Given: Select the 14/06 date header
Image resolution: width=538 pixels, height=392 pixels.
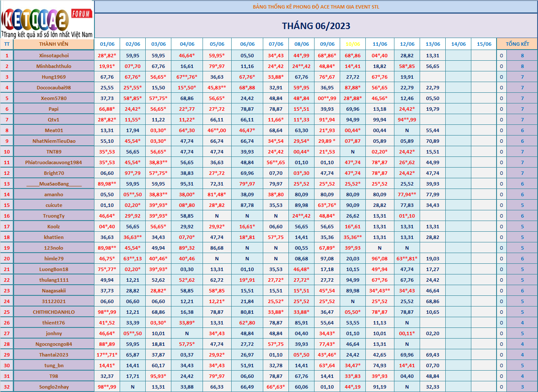Looking at the screenshot, I should click(x=458, y=44).
